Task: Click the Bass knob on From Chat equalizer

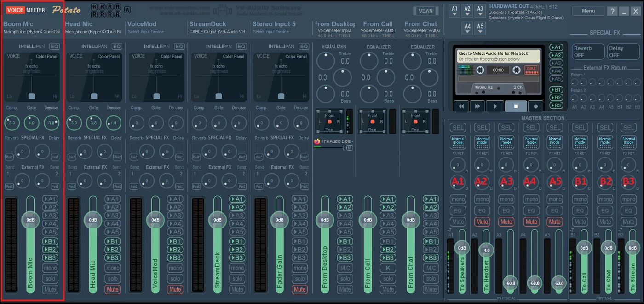Action: click(x=413, y=94)
